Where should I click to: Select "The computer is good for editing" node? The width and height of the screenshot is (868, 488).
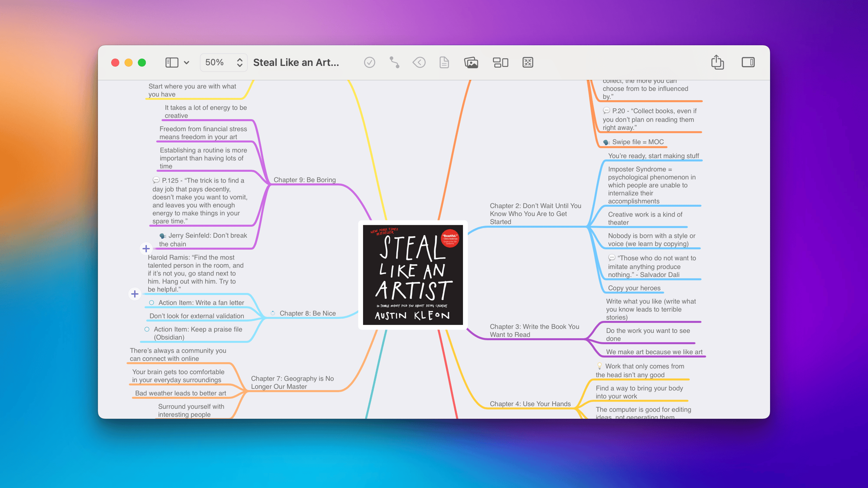(x=643, y=413)
